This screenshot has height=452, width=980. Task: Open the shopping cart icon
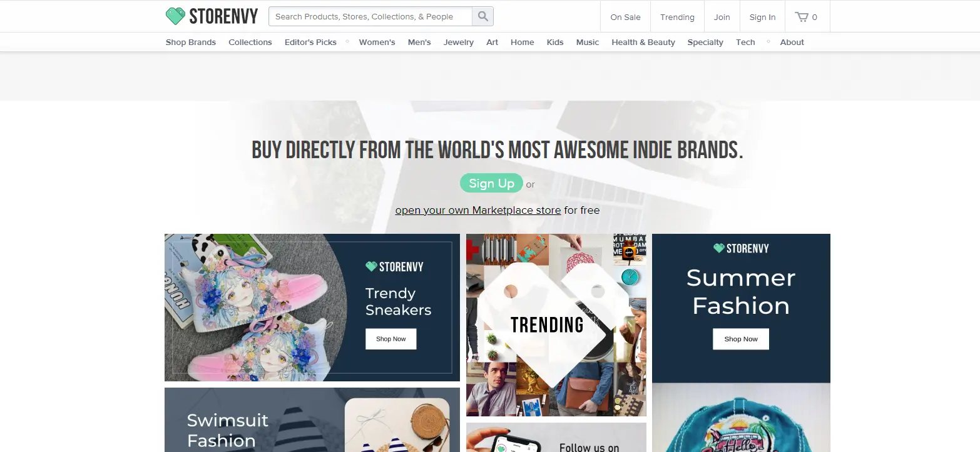(x=806, y=17)
